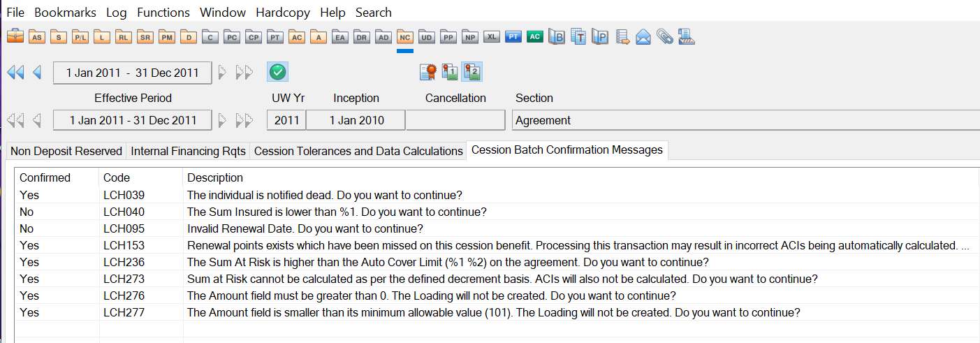Viewport: 980px width, 343px height.
Task: Click the paperclip attachments icon
Action: pyautogui.click(x=664, y=37)
